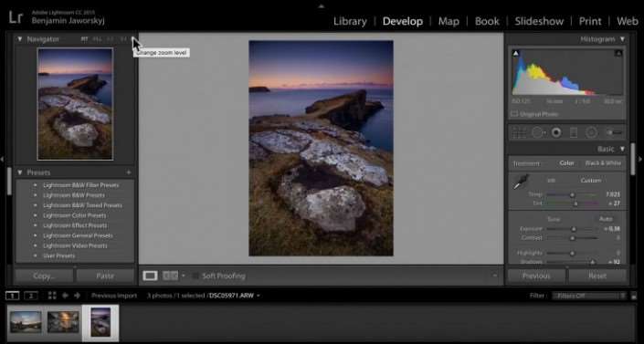
Task: Collapse the Presets panel
Action: point(19,172)
